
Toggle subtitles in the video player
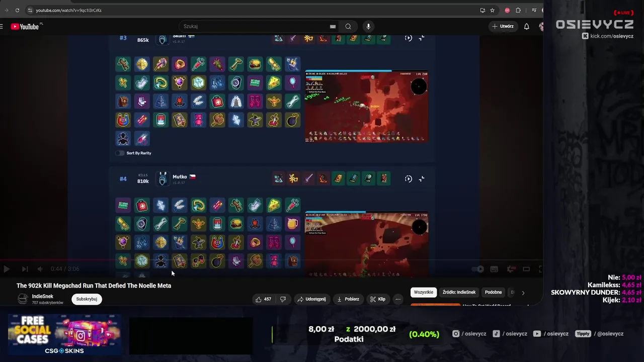[494, 269]
